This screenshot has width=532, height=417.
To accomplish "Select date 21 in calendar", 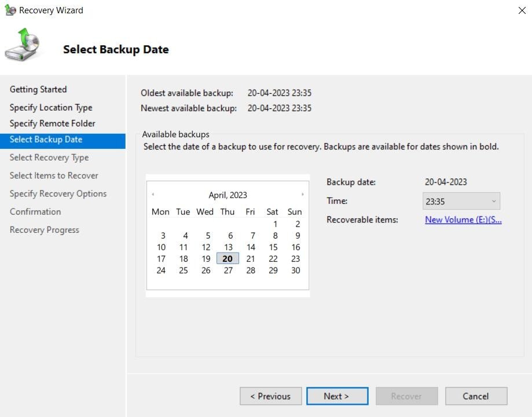I will pos(251,259).
